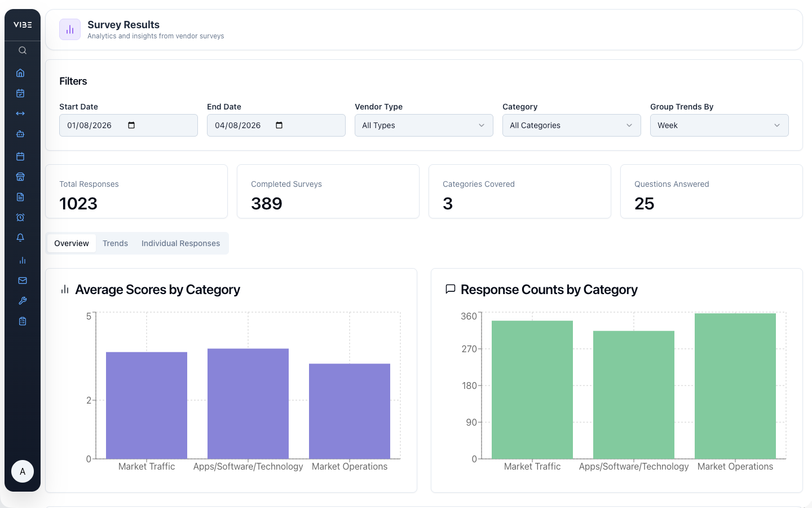The width and height of the screenshot is (812, 508).
Task: Select the clipboard icon at sidebar bottom
Action: [x=22, y=321]
